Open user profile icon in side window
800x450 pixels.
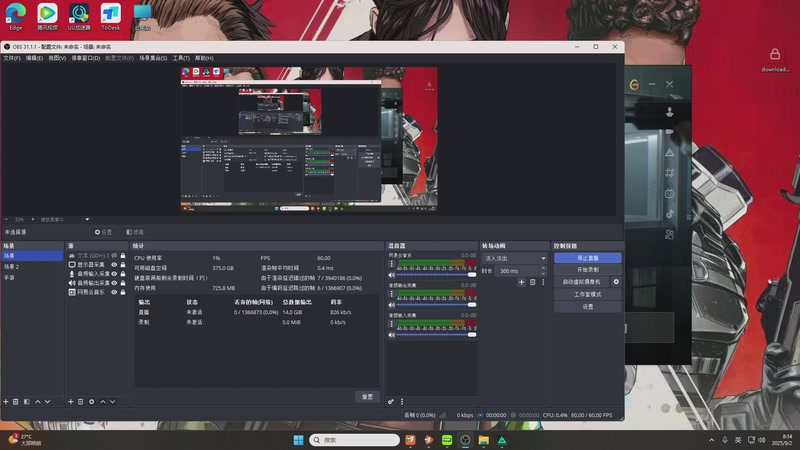669,112
